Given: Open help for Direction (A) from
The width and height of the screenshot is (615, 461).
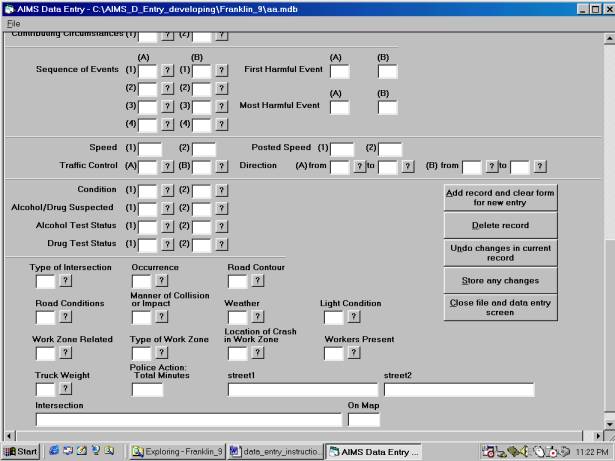Looking at the screenshot, I should point(359,166).
